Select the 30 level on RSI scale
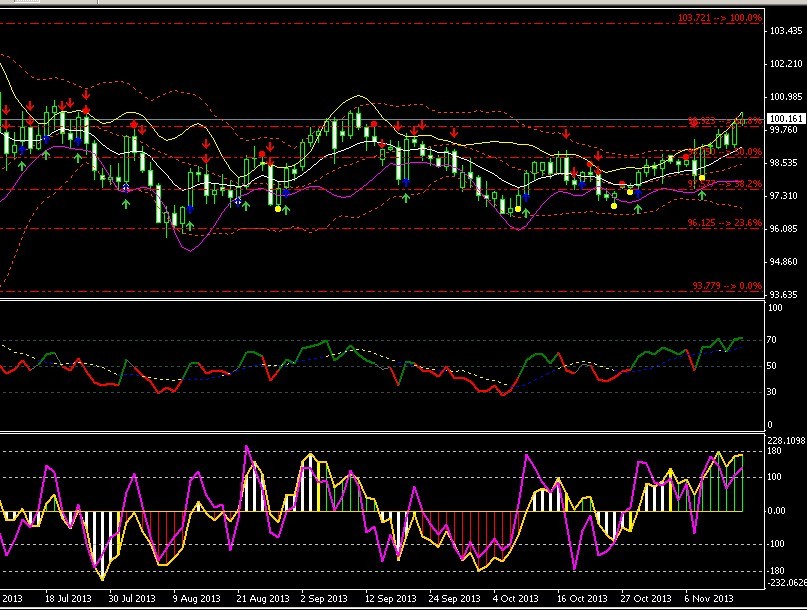 tap(771, 392)
